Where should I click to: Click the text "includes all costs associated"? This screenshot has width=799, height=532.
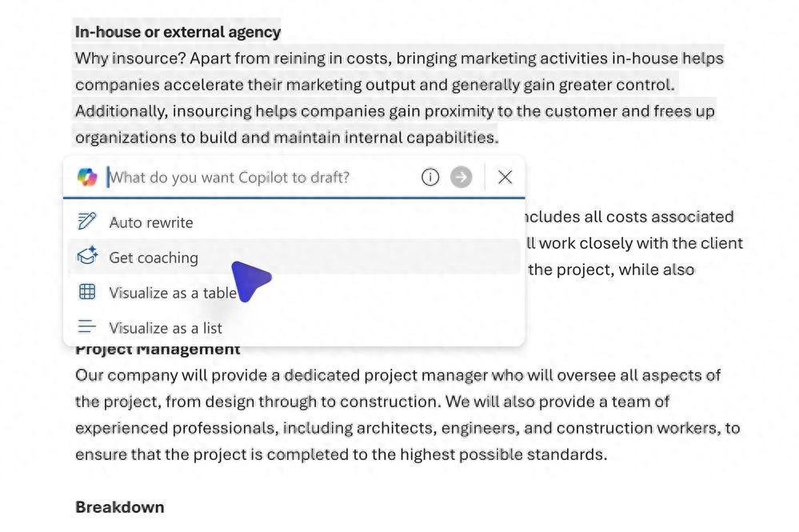tap(628, 217)
